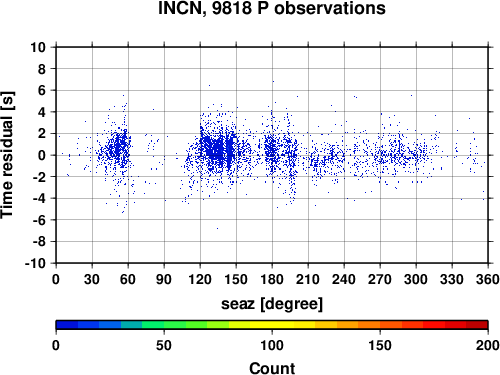Click the data cluster near seaz 55
Screen dimensions: 500x375
[119, 147]
